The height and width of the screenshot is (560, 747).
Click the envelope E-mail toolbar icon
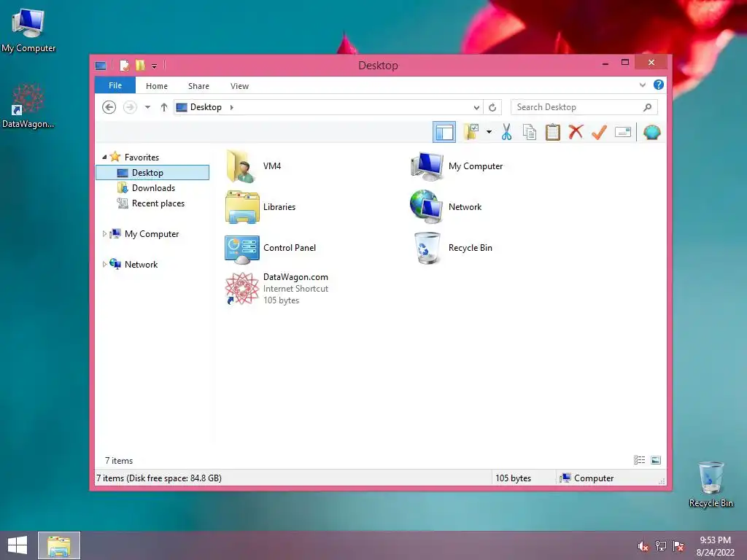623,132
